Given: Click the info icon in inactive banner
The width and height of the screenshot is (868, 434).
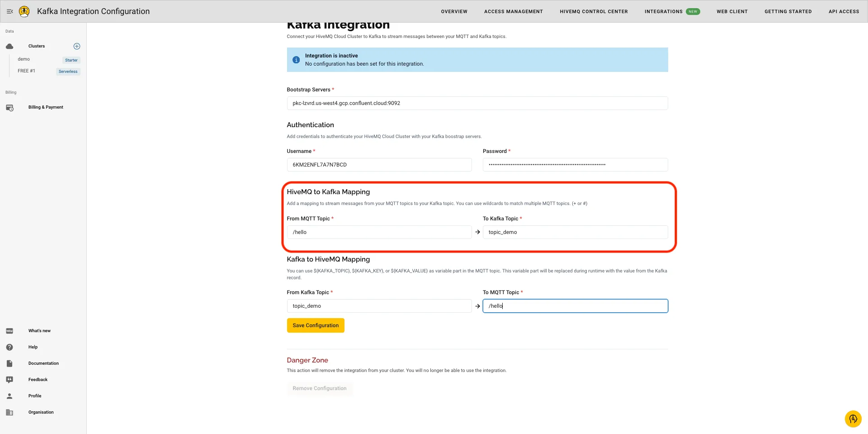Looking at the screenshot, I should tap(296, 60).
